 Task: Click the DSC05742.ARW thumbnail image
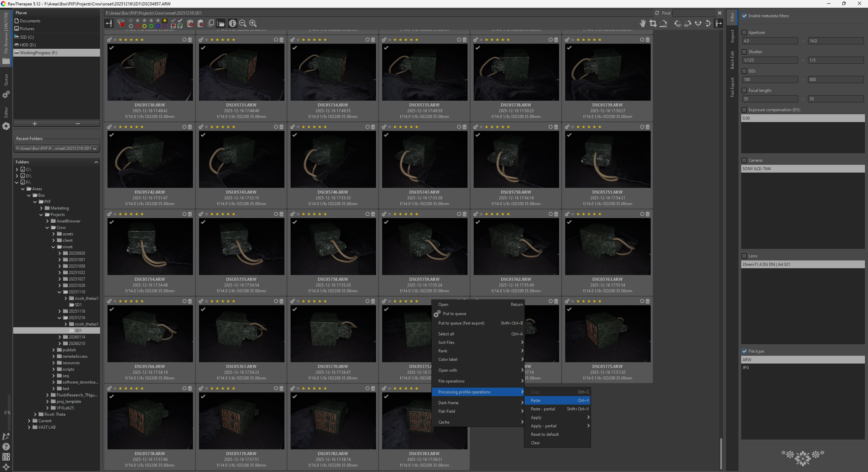[150, 159]
